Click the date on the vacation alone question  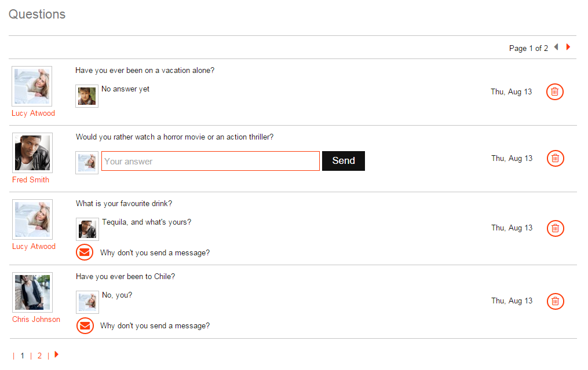(x=512, y=92)
